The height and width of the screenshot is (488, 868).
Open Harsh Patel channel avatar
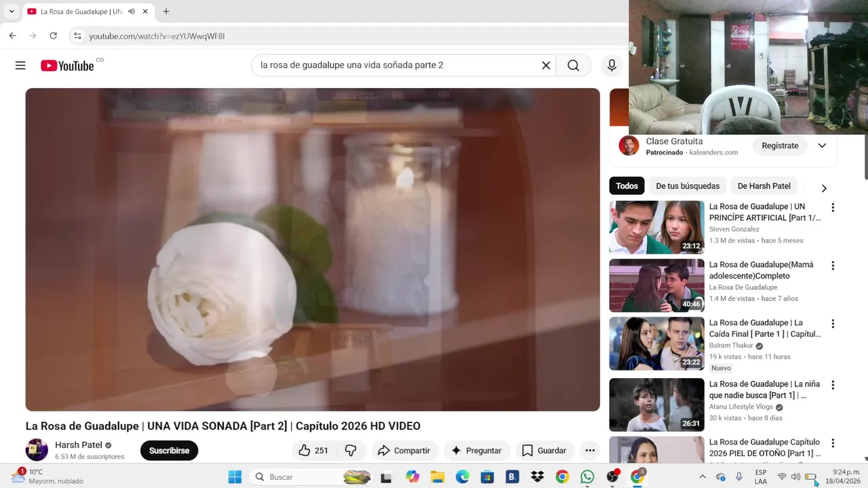[37, 450]
